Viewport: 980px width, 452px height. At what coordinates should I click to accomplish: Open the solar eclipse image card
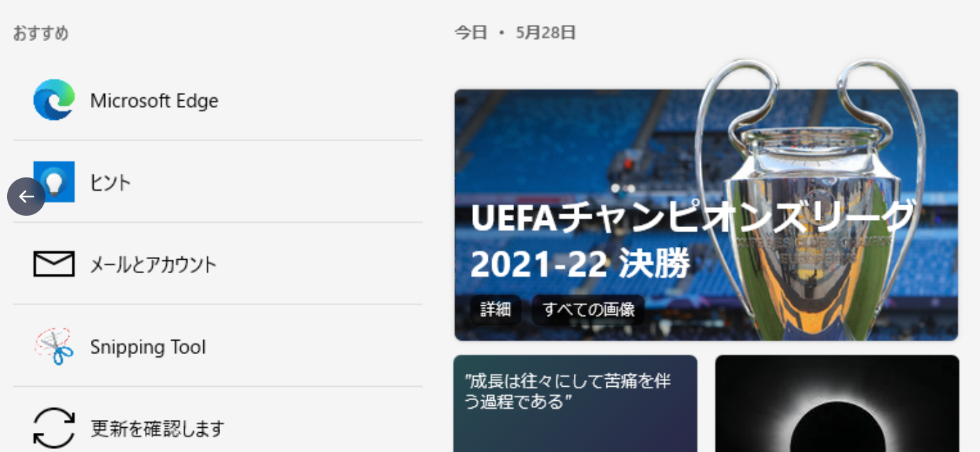pyautogui.click(x=837, y=403)
